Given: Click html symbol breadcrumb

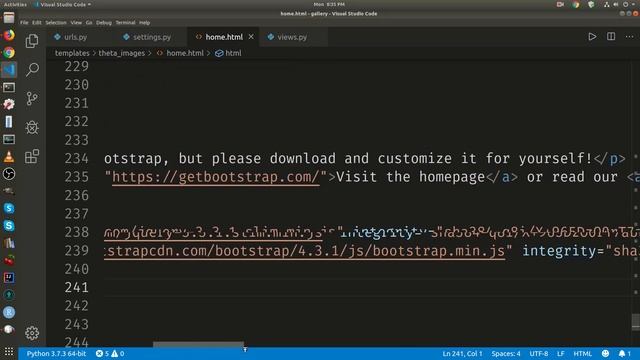Looking at the screenshot, I should (229, 53).
